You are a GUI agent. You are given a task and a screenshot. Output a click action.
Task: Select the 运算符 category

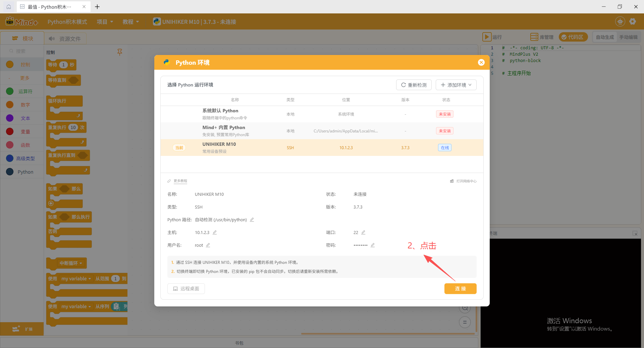click(x=22, y=91)
